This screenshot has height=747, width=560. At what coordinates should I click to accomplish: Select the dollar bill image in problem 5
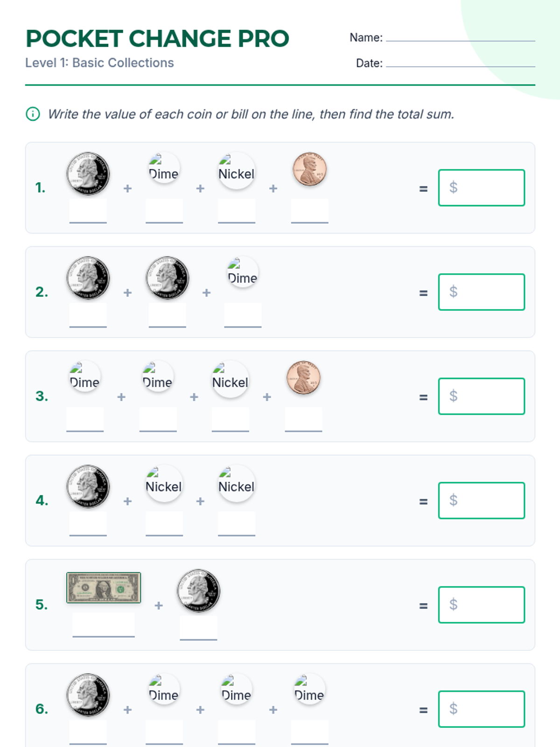(x=104, y=587)
